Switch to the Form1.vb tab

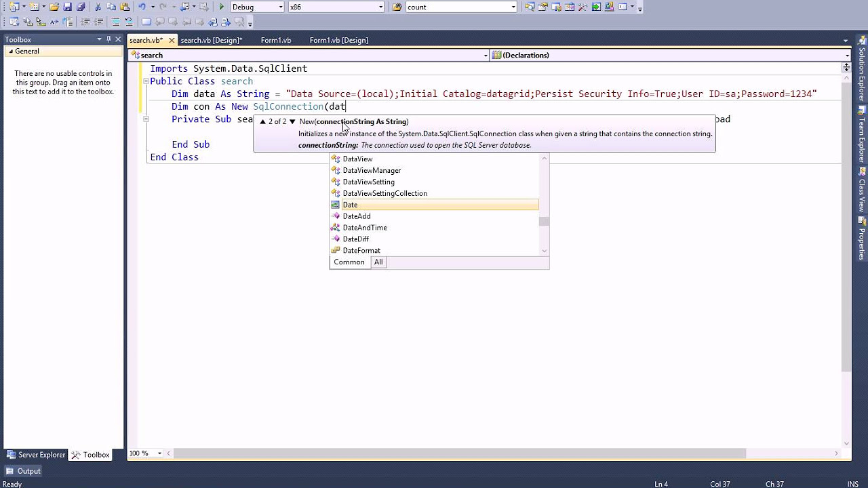coord(276,40)
